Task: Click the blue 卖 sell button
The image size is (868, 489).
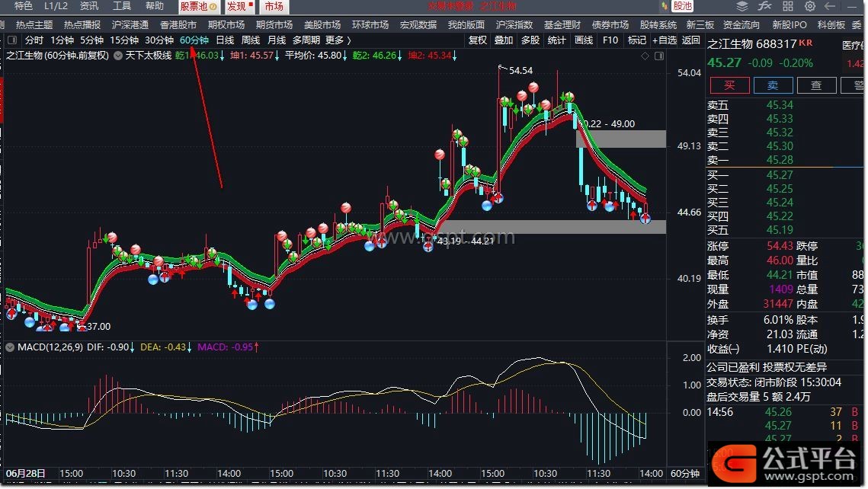Action: (x=772, y=85)
